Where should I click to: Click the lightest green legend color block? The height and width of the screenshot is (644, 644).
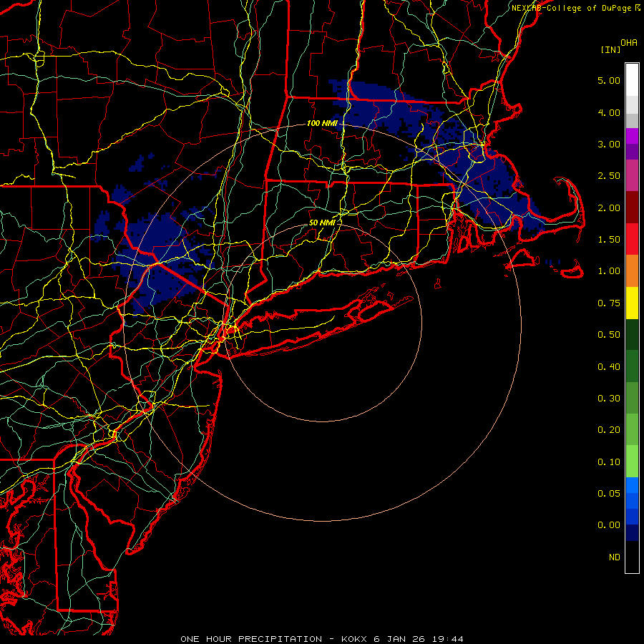632,462
